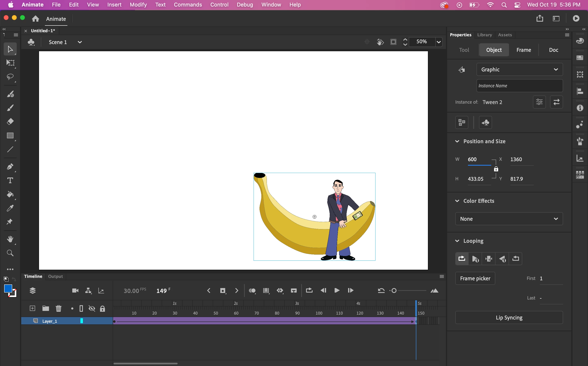The width and height of the screenshot is (588, 366).
Task: Toggle hide all layers eye icon
Action: pyautogui.click(x=92, y=308)
